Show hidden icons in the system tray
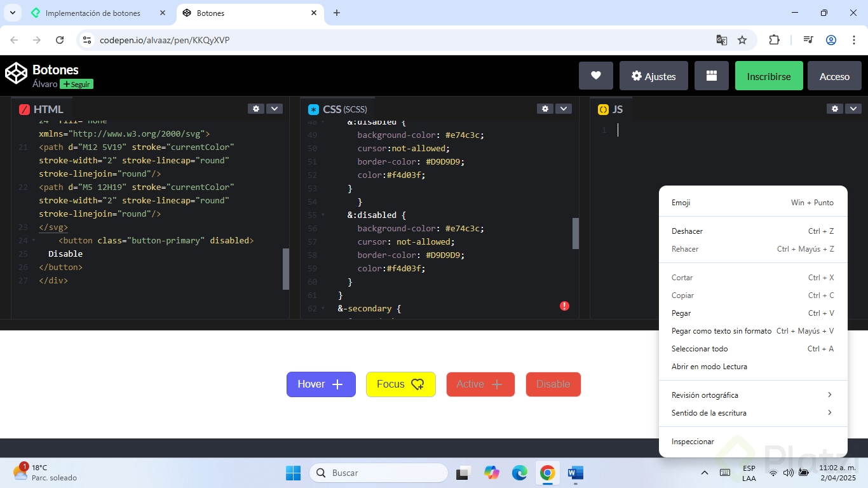 click(x=704, y=473)
